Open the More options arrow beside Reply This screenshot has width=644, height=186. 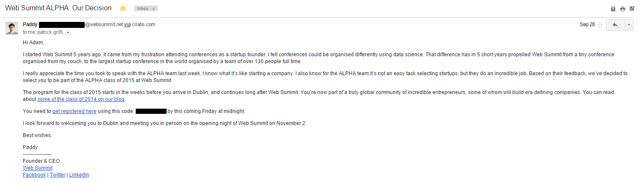pos(629,25)
